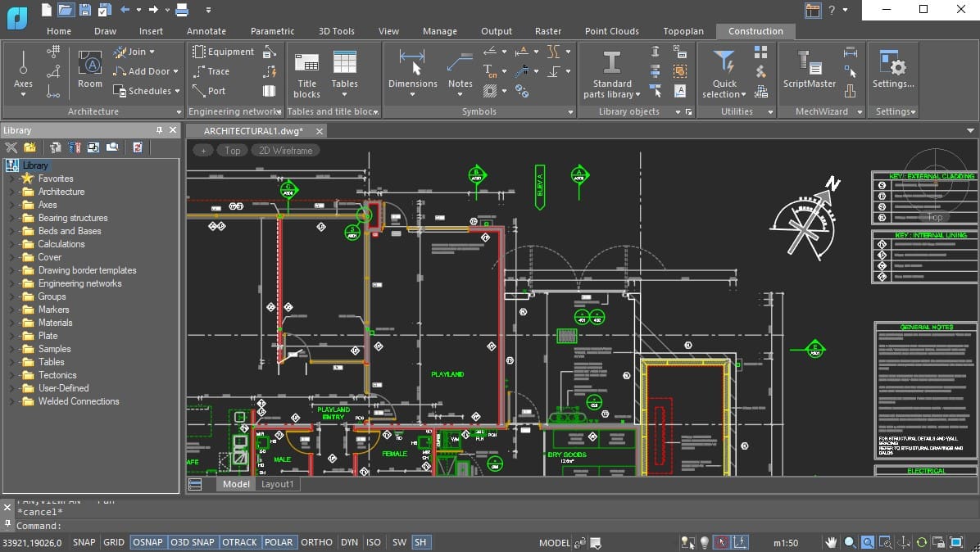Open the Add Door dropdown arrow
The height and width of the screenshot is (552, 980).
coord(175,72)
